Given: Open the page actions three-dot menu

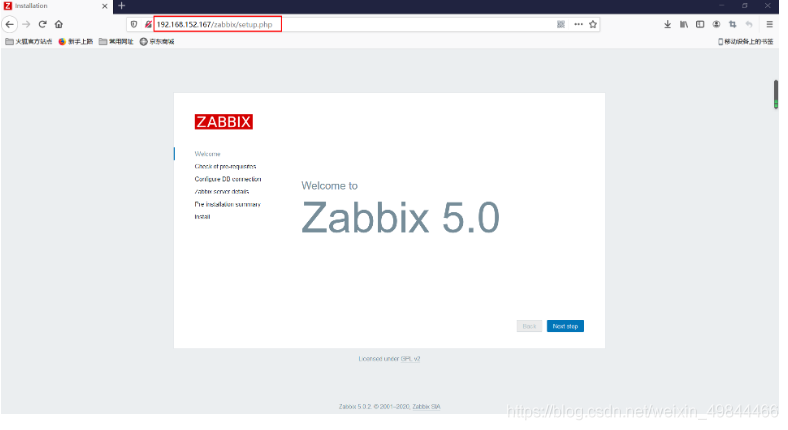Looking at the screenshot, I should [578, 24].
